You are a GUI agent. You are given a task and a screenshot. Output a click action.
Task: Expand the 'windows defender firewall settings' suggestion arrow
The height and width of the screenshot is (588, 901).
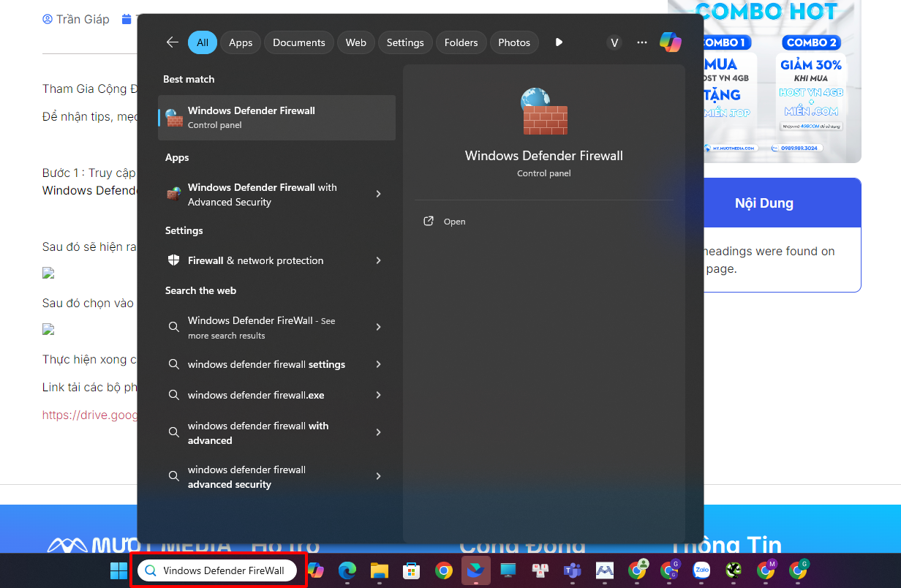point(378,364)
